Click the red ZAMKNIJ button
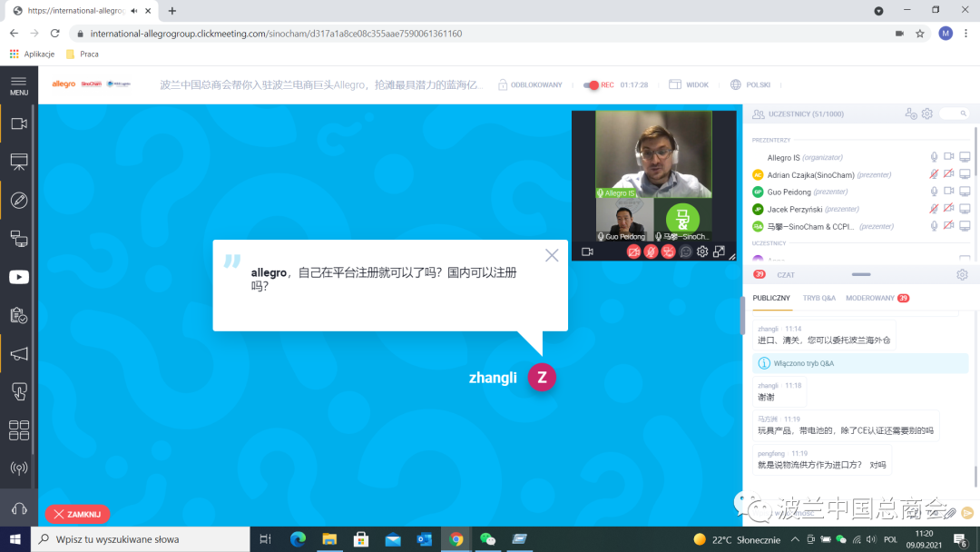 [77, 514]
